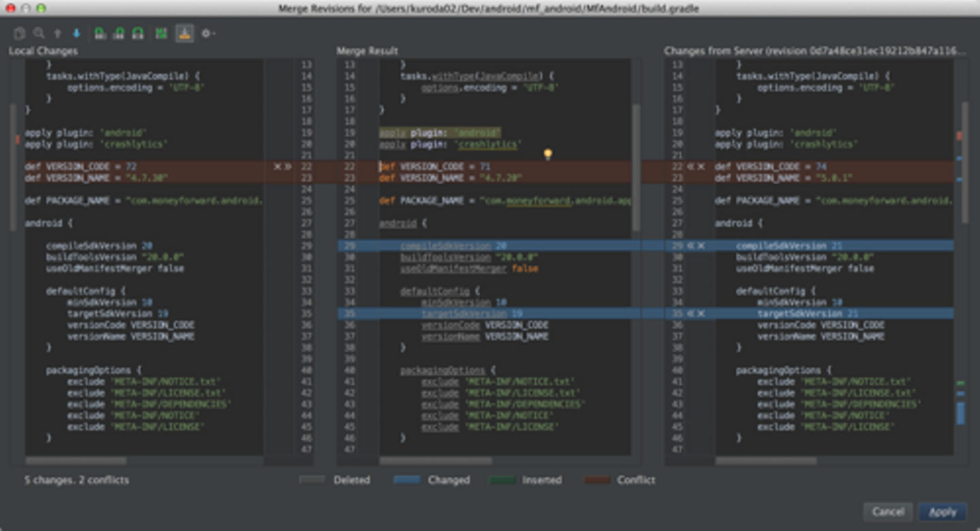Screen dimensions: 980x531
Task: Apply all non-conflicting changes (middle magnet icon)
Action: pos(118,33)
